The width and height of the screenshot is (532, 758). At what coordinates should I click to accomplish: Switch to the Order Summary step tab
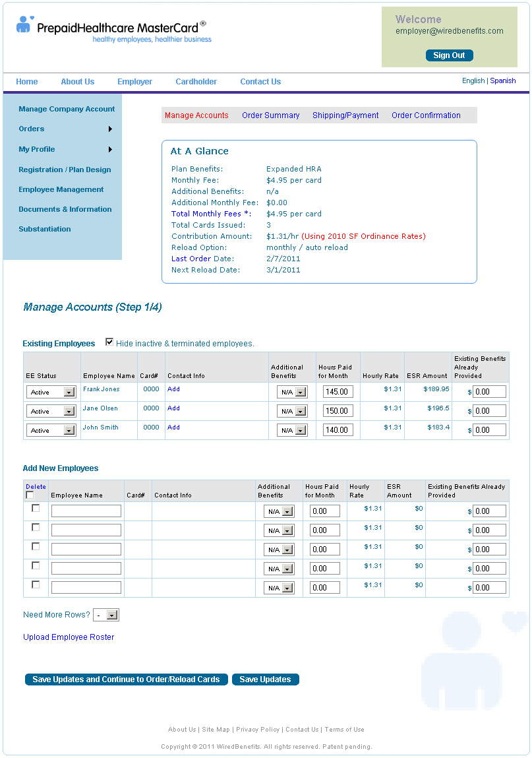[270, 115]
